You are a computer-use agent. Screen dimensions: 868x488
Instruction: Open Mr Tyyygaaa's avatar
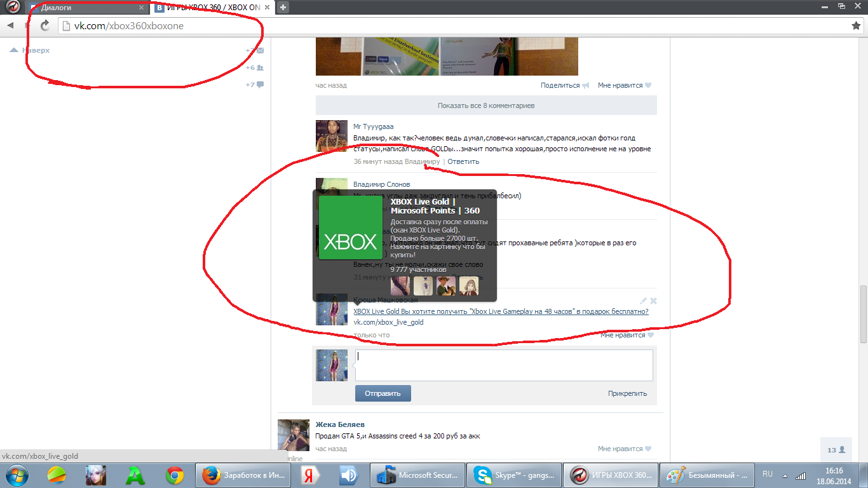[x=332, y=136]
